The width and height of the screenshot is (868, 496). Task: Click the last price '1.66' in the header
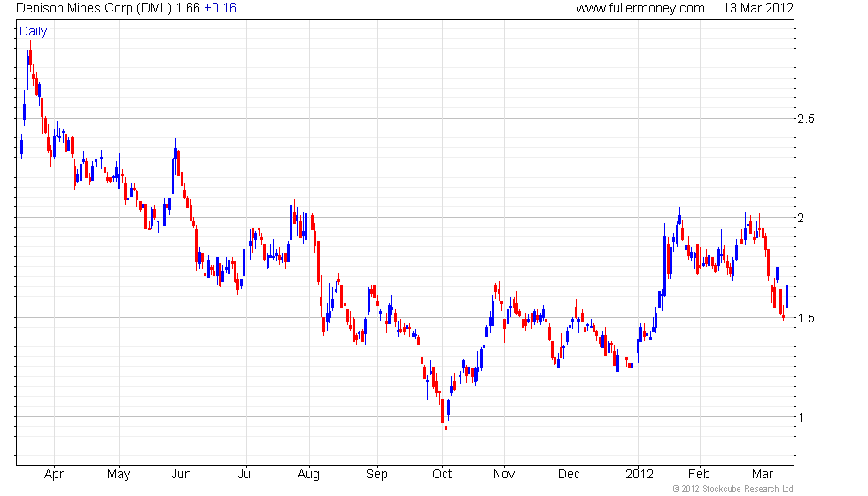[x=188, y=8]
